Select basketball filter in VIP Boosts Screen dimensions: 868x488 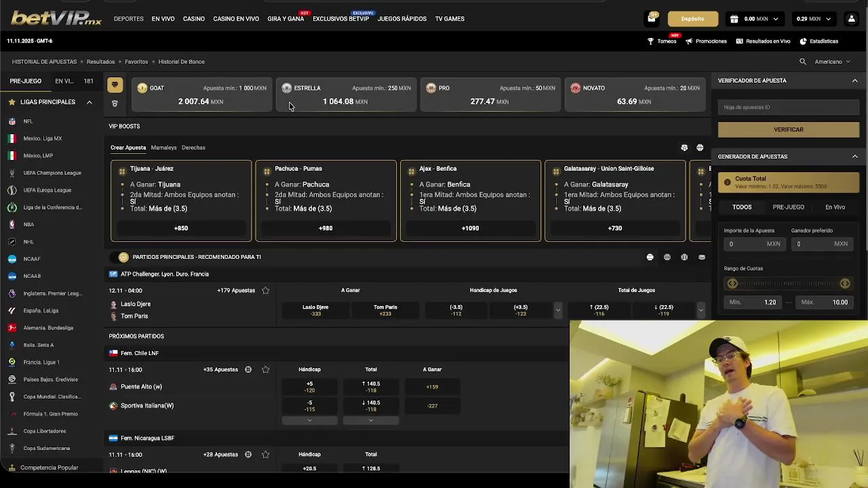[700, 148]
